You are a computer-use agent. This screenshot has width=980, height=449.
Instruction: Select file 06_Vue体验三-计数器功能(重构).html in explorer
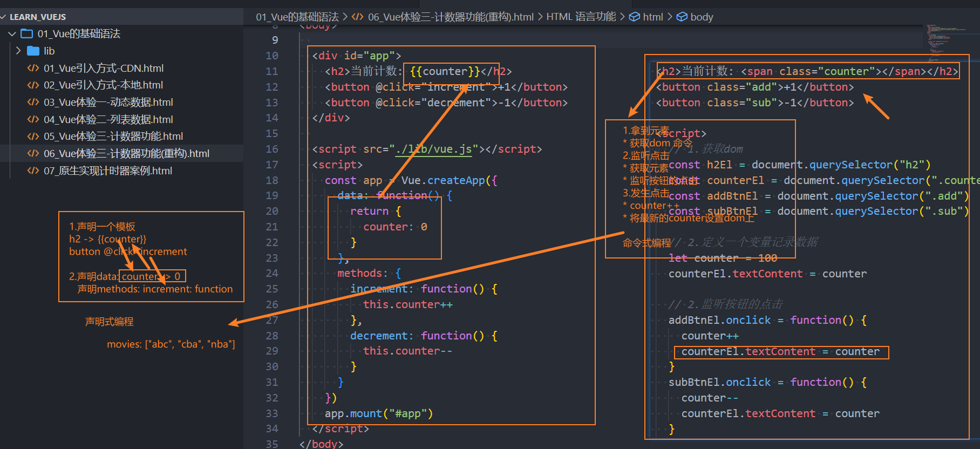pos(127,153)
